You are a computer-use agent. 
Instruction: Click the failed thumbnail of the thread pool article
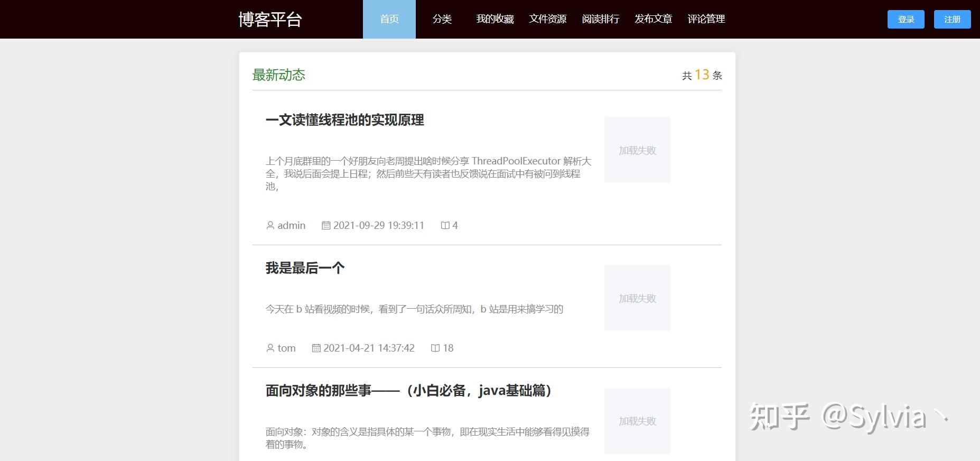pos(637,150)
